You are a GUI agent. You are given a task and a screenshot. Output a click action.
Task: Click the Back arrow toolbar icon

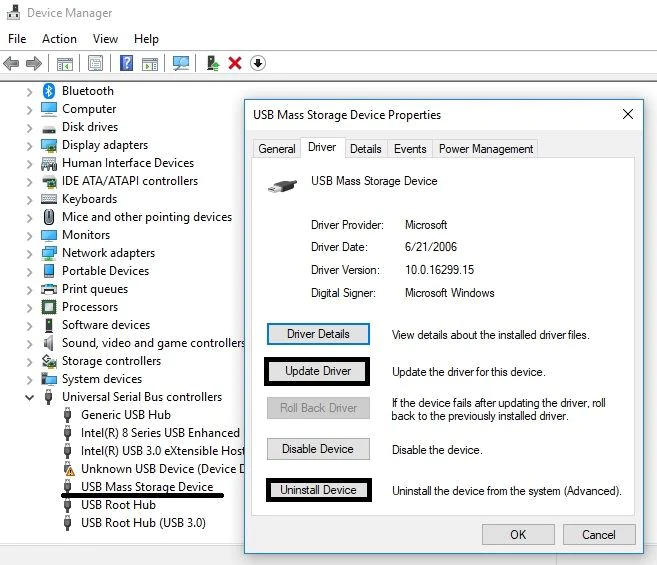point(11,64)
